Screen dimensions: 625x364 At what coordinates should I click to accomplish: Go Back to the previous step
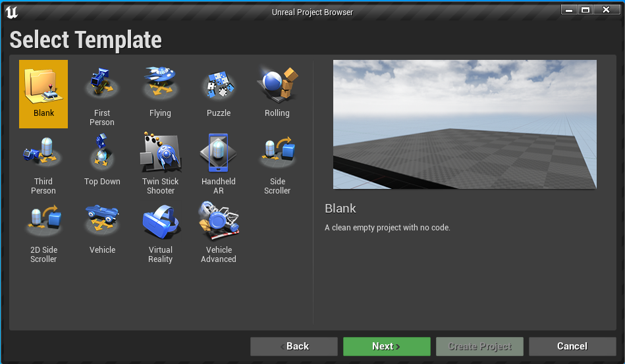tap(294, 346)
